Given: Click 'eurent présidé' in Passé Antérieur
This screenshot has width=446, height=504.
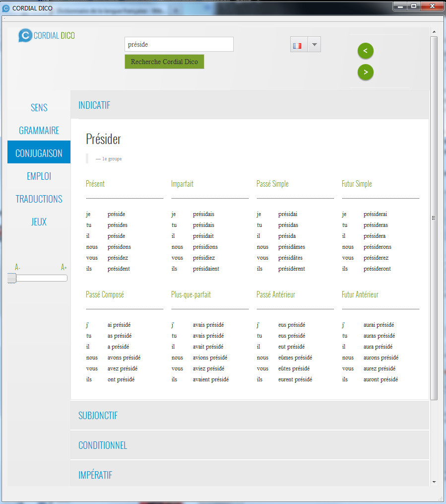Looking at the screenshot, I should tap(295, 379).
